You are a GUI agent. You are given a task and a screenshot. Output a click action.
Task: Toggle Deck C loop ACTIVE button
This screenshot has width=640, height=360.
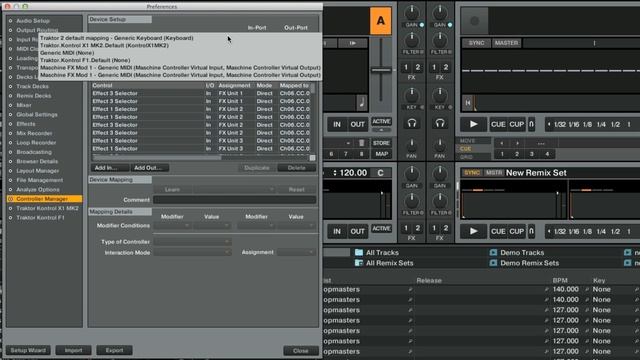[381, 229]
